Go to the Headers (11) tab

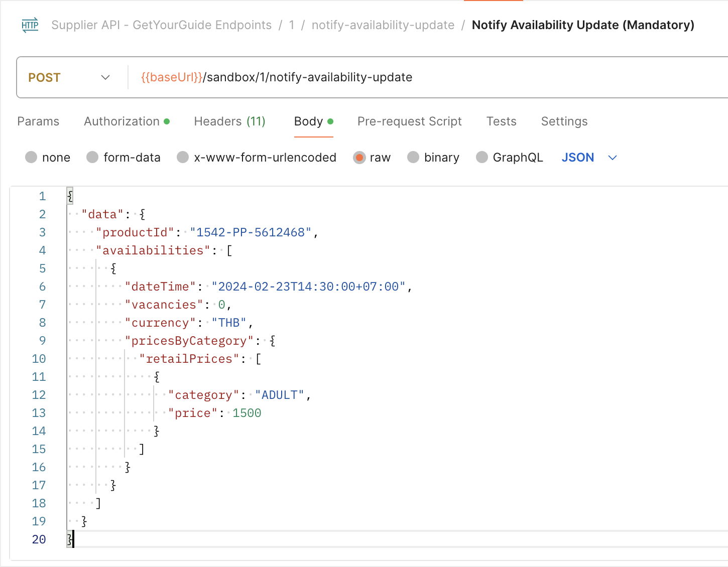point(229,121)
